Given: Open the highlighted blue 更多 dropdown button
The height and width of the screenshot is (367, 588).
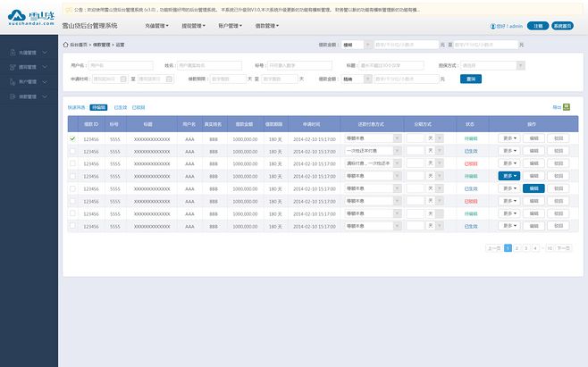Looking at the screenshot, I should coord(508,176).
